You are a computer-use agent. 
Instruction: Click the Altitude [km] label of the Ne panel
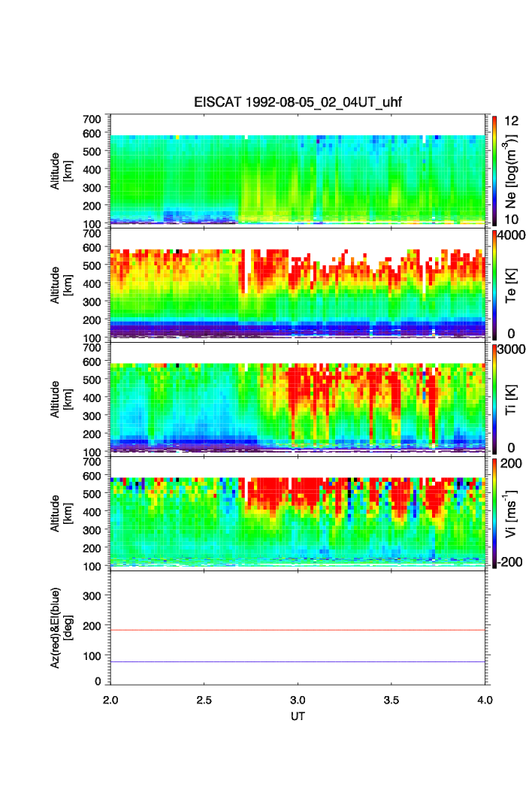61,171
